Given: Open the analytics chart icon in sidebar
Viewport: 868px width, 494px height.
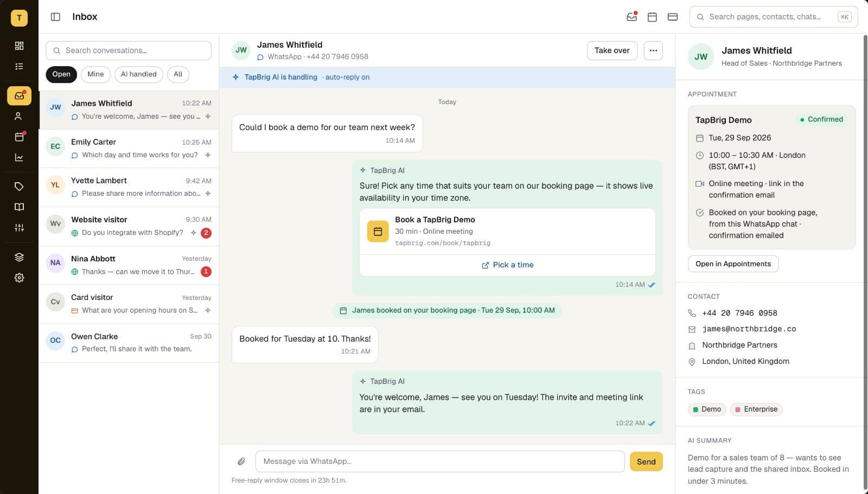Looking at the screenshot, I should [x=19, y=158].
